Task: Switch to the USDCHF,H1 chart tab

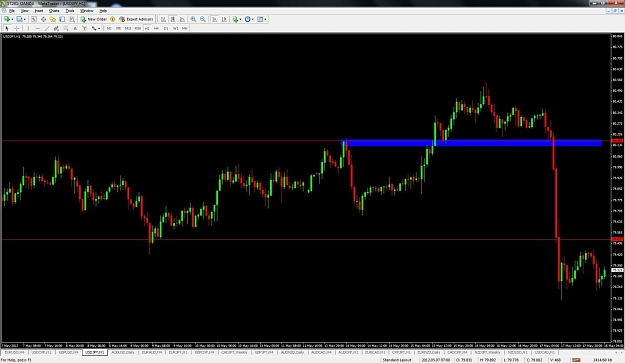Action: [x=41, y=353]
